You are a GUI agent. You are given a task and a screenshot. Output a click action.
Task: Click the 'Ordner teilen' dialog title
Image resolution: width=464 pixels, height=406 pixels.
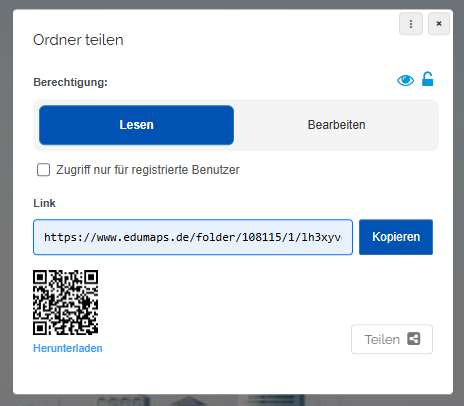pyautogui.click(x=78, y=40)
